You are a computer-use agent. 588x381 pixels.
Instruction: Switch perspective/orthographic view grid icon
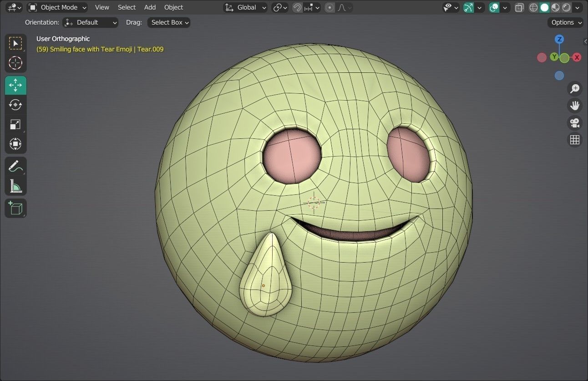pyautogui.click(x=575, y=139)
